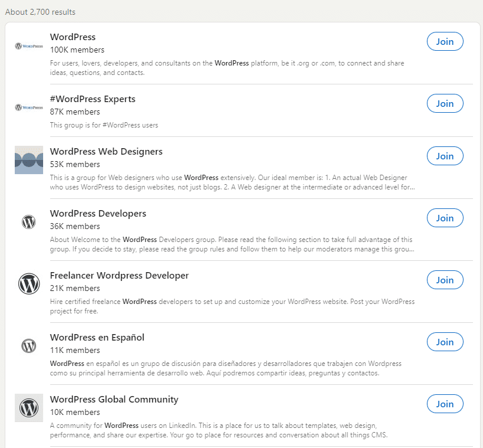The width and height of the screenshot is (483, 448).
Task: Click description starting 'About Welcome to the WordPress'
Action: point(232,244)
